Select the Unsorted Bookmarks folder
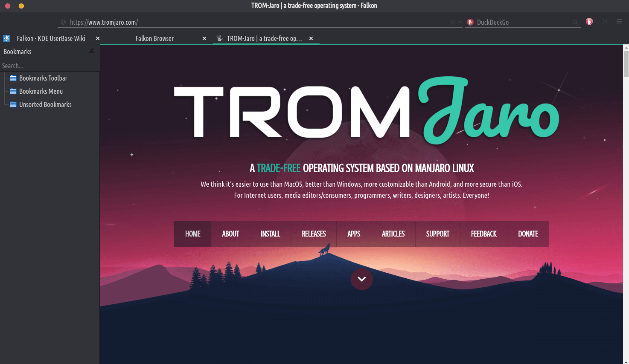Image resolution: width=629 pixels, height=364 pixels. coord(45,104)
